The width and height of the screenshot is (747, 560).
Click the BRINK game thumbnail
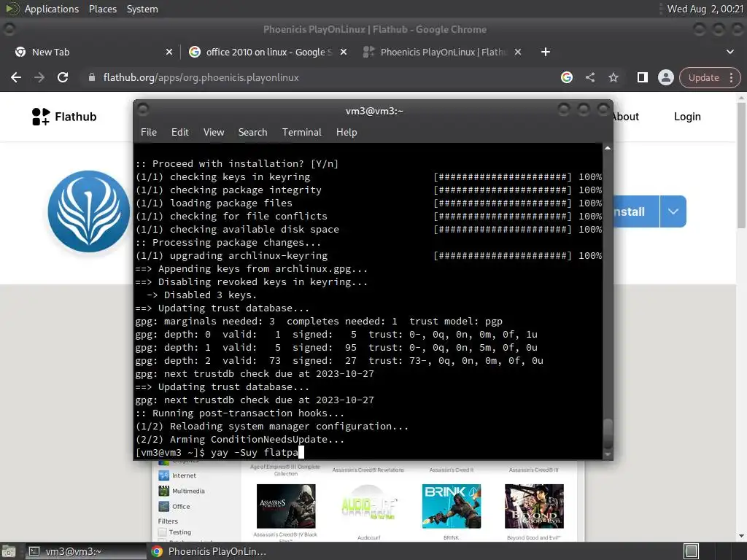451,506
